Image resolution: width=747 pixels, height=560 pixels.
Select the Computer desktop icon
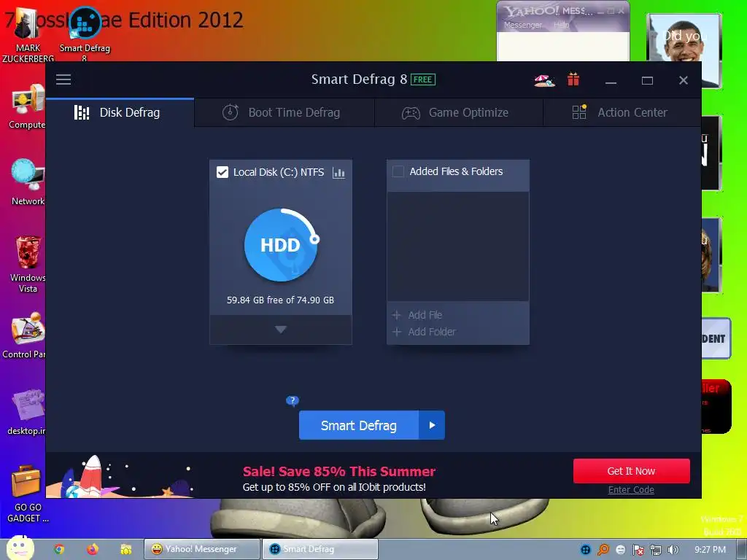[x=28, y=107]
